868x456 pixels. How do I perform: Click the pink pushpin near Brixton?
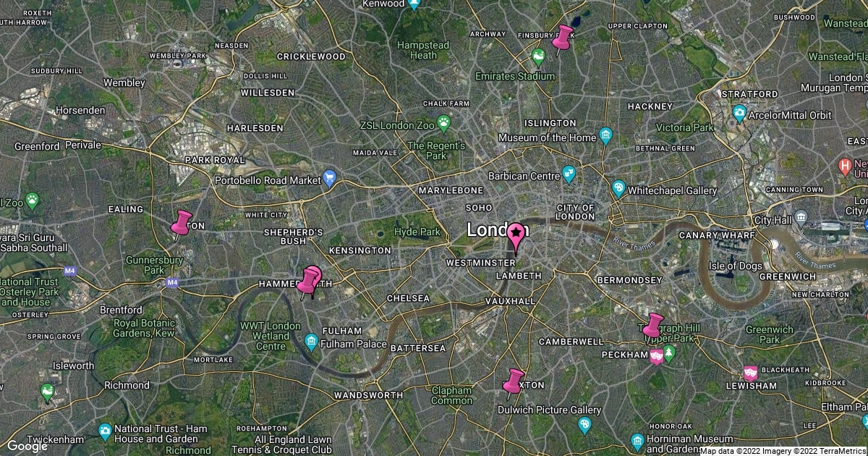pos(514,381)
